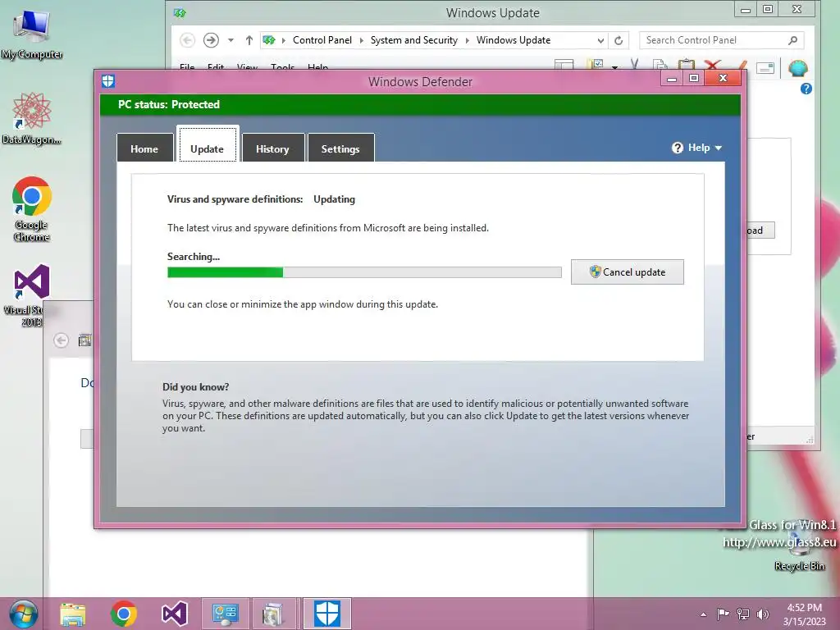Click the search magnifier icon in Control Panel
The width and height of the screenshot is (840, 630).
click(793, 40)
